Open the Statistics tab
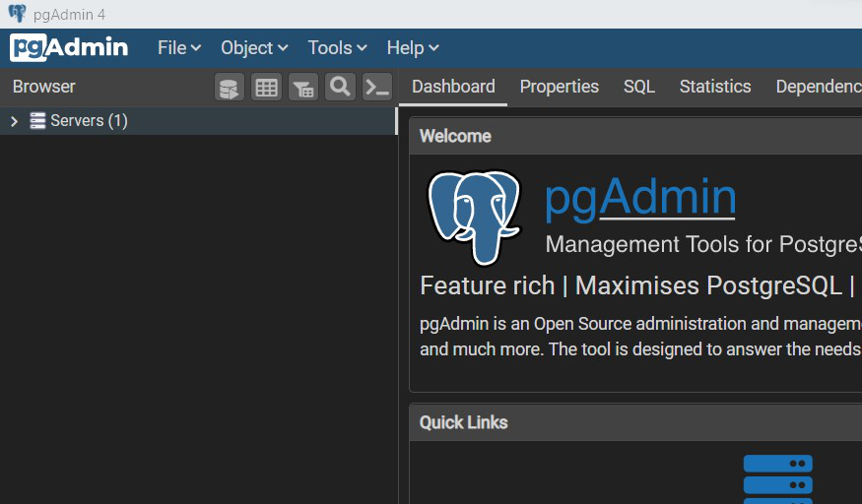862x504 pixels. pos(715,87)
